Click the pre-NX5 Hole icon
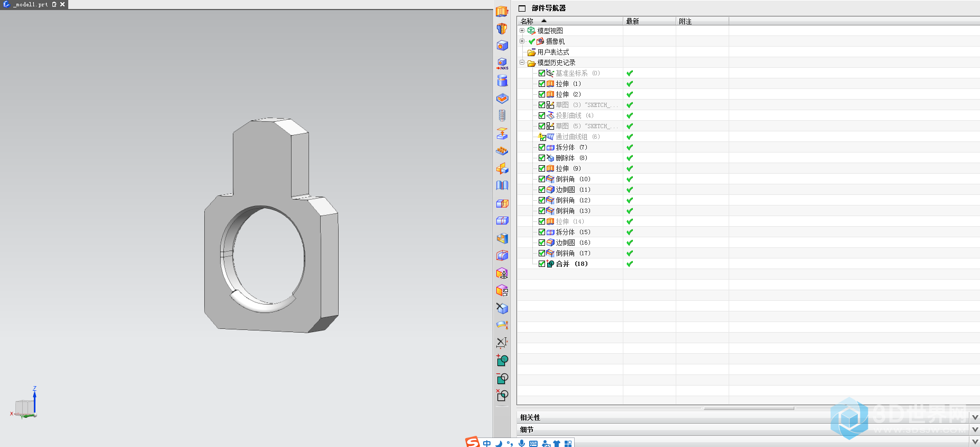The width and height of the screenshot is (980, 447). point(502,64)
